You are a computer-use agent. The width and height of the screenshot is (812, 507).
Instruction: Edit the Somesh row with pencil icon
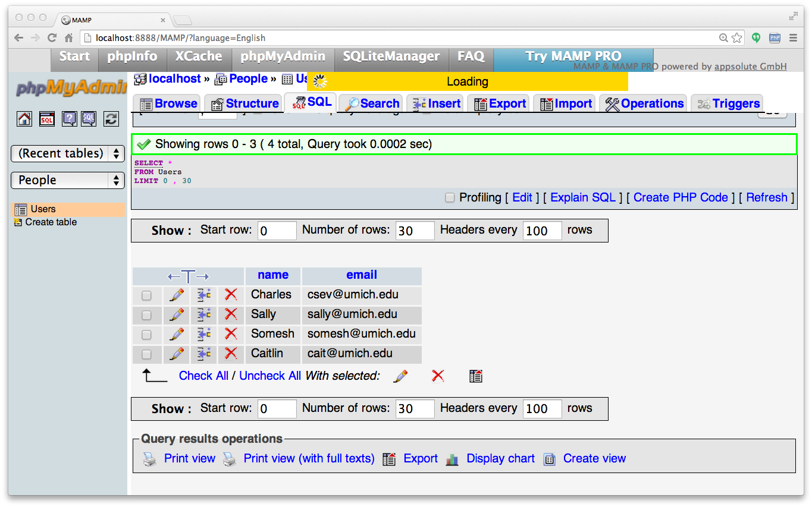[177, 334]
